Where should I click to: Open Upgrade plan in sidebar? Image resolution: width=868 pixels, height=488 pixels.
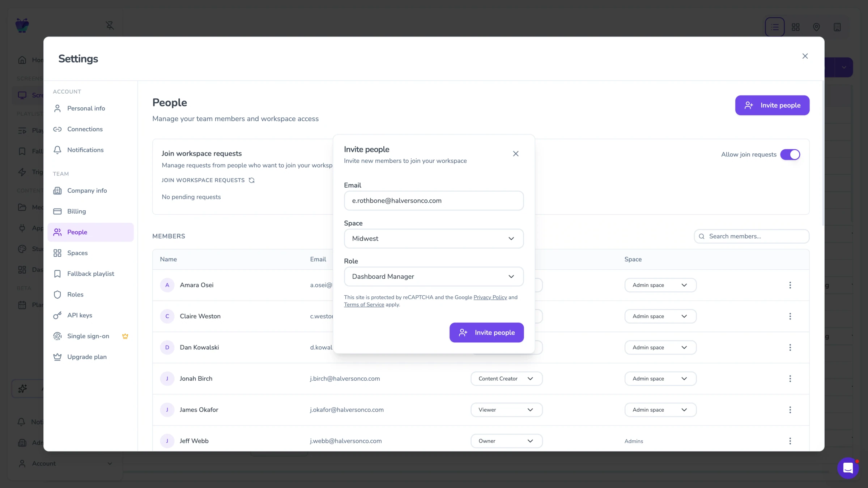point(90,357)
